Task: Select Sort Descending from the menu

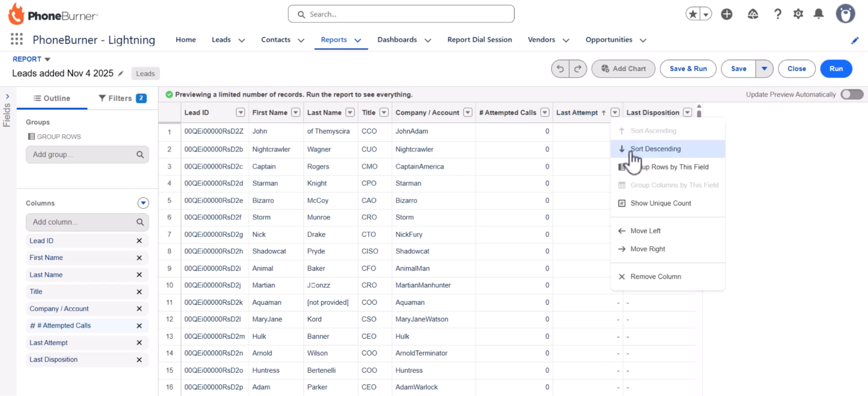Action: 655,148
